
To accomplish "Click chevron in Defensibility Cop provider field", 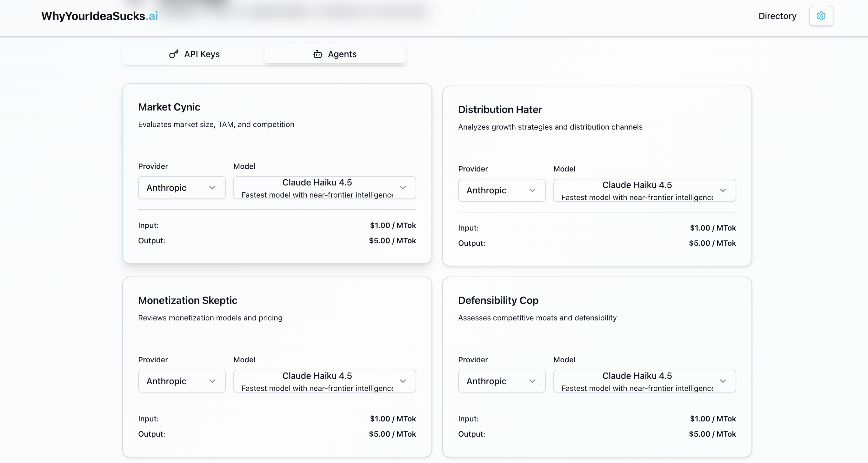I will (532, 381).
